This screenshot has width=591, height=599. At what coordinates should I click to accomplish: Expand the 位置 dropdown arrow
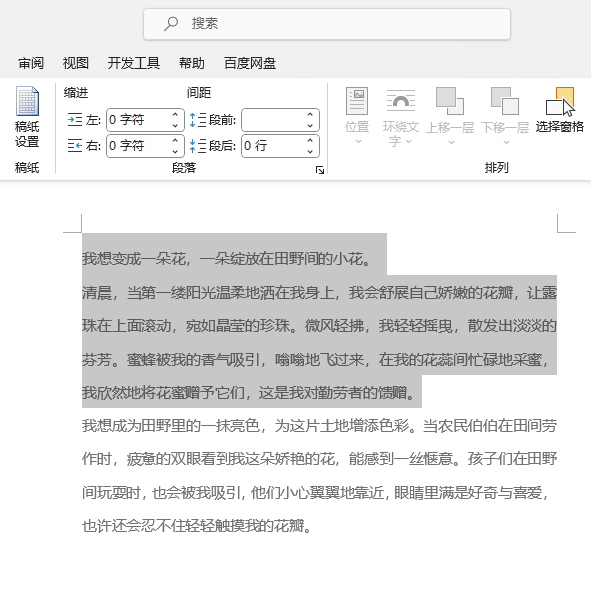(358, 142)
